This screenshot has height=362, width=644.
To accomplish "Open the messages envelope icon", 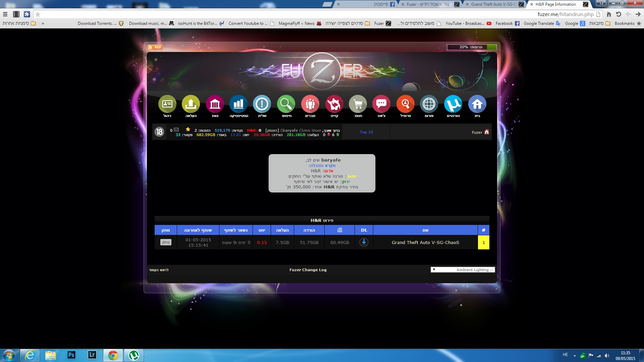I will [x=176, y=130].
